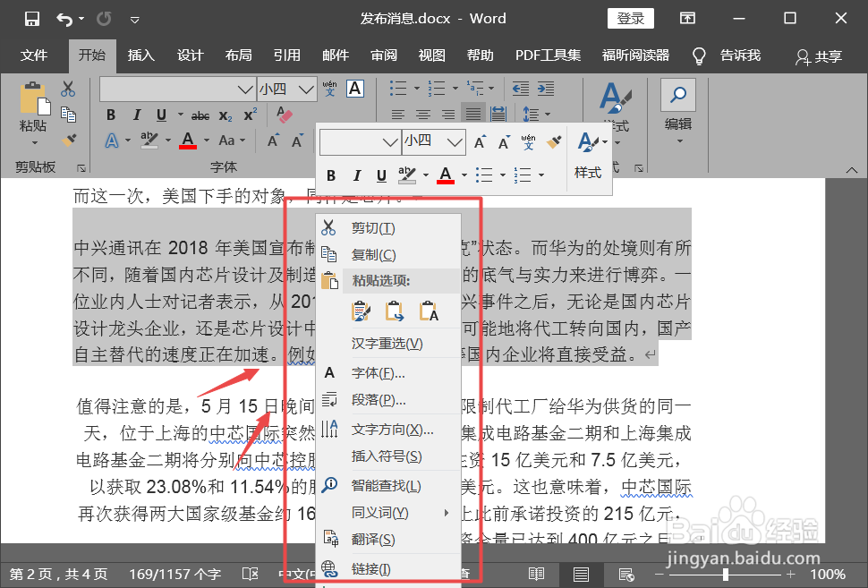Click the 登录 sign-in button

point(631,18)
